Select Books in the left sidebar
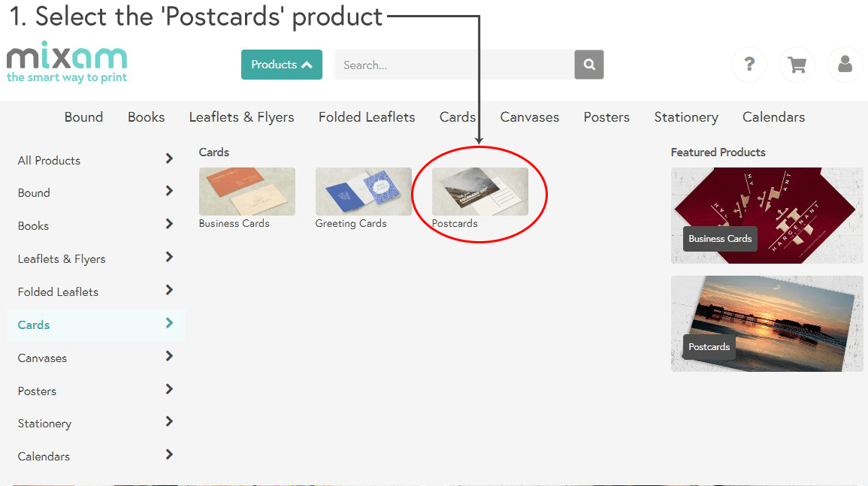 pyautogui.click(x=33, y=225)
